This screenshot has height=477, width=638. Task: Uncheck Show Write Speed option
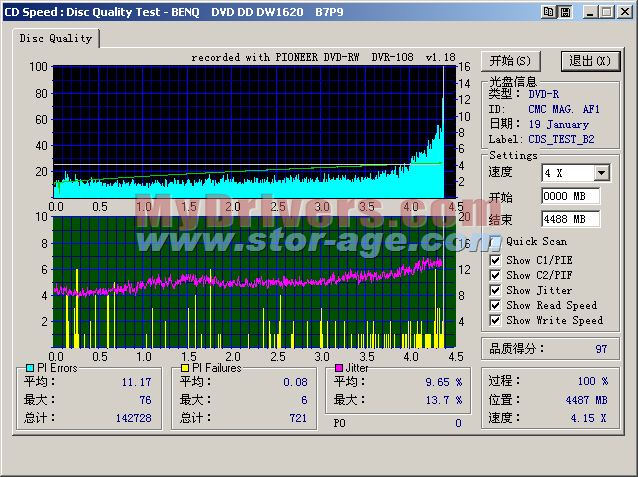coord(495,320)
